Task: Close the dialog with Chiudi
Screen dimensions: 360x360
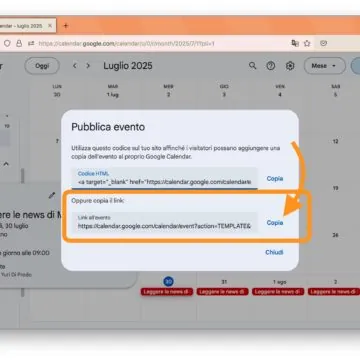Action: [x=274, y=252]
